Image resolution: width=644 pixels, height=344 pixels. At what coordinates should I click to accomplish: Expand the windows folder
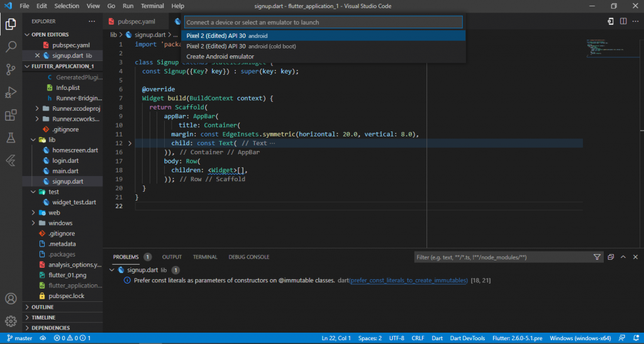(x=33, y=223)
